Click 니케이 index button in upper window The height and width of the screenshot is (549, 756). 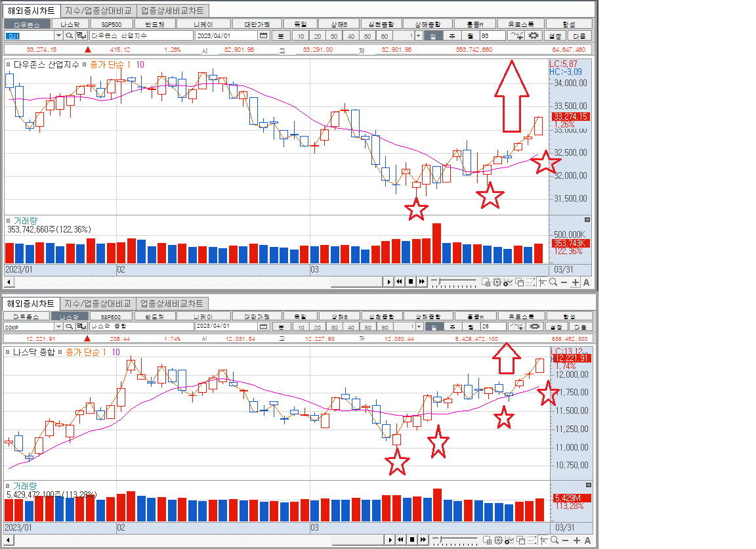[203, 24]
